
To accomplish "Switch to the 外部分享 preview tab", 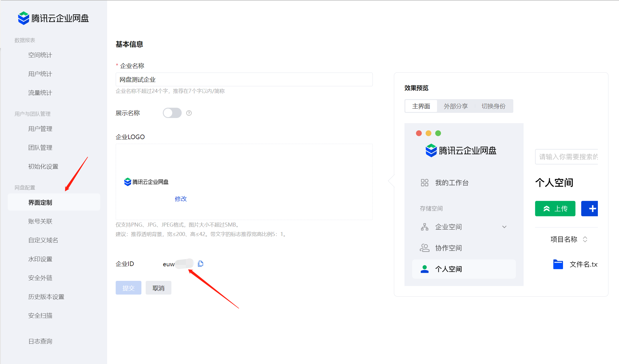I will pyautogui.click(x=456, y=106).
